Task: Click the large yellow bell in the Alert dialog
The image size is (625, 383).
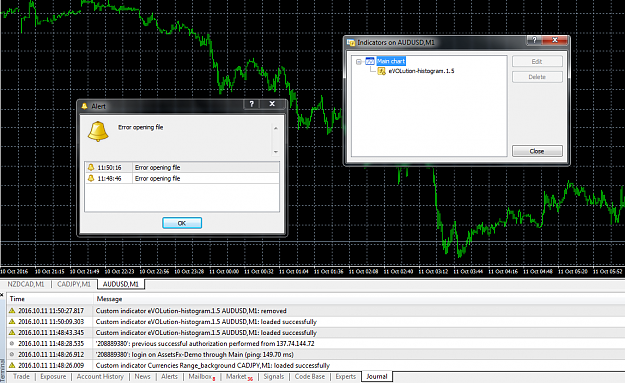Action: 98,131
